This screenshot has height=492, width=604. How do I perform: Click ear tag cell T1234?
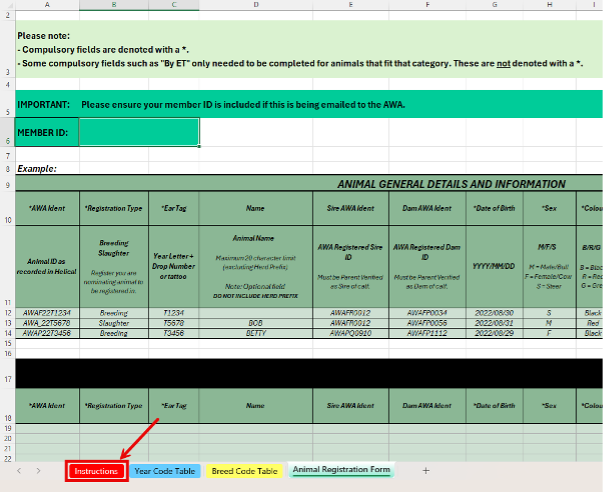[x=174, y=313]
